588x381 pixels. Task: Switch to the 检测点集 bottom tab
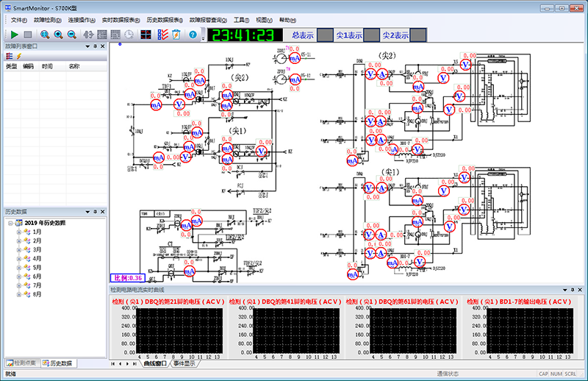[x=22, y=363]
